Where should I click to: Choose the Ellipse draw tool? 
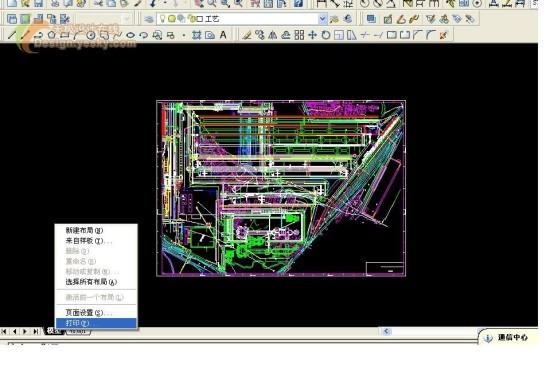130,35
